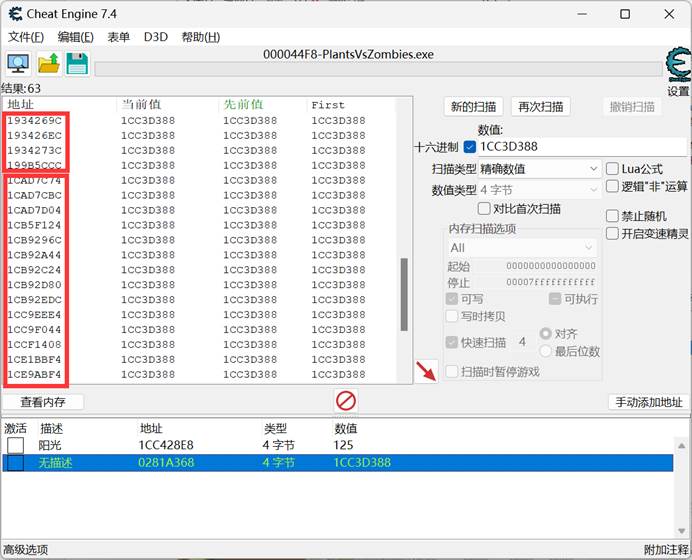Open file with the folder icon
692x560 pixels.
tap(49, 64)
